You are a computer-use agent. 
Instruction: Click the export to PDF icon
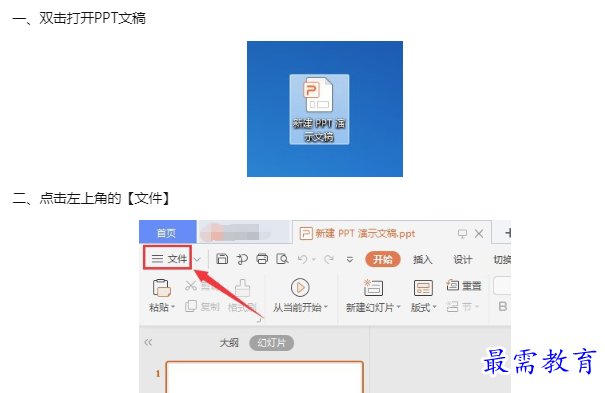(x=242, y=259)
